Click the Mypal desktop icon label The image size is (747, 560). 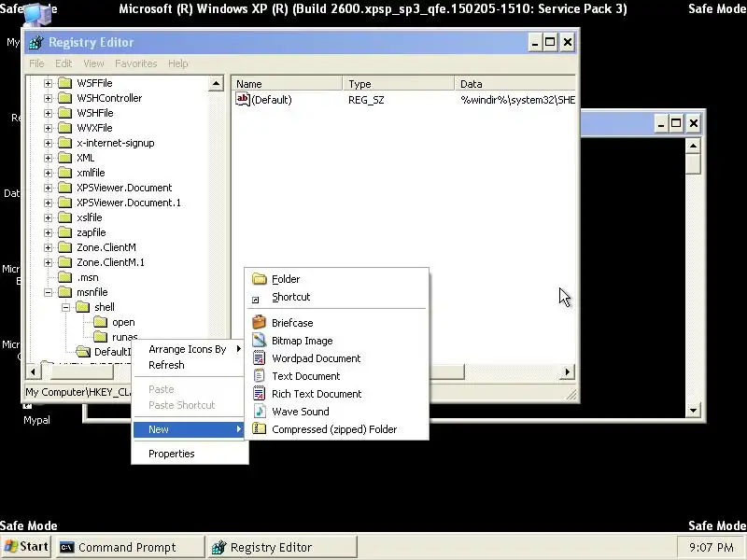(x=36, y=420)
